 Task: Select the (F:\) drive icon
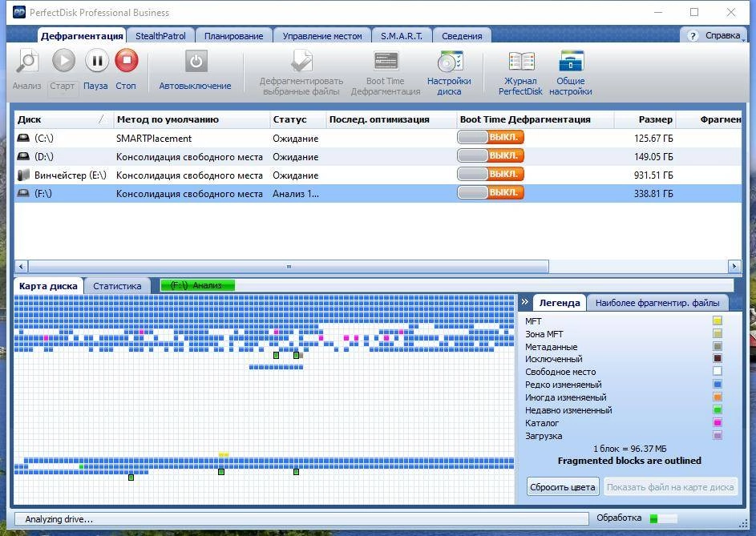(x=23, y=193)
